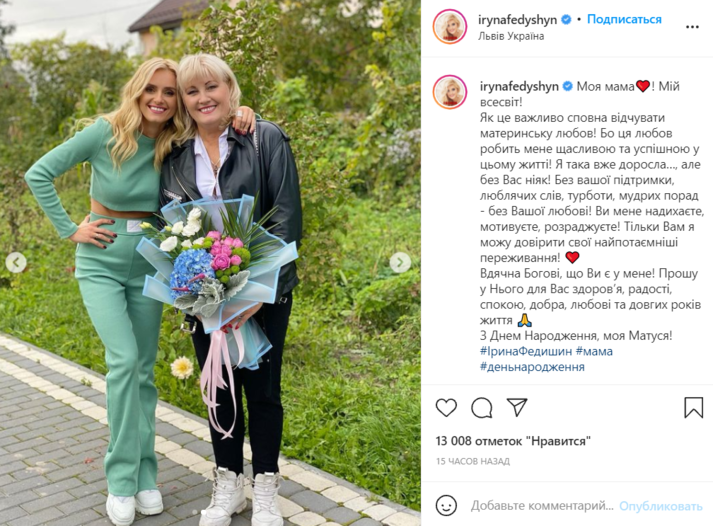Open caption profile avatar of irynafedyshyn

pyautogui.click(x=450, y=92)
